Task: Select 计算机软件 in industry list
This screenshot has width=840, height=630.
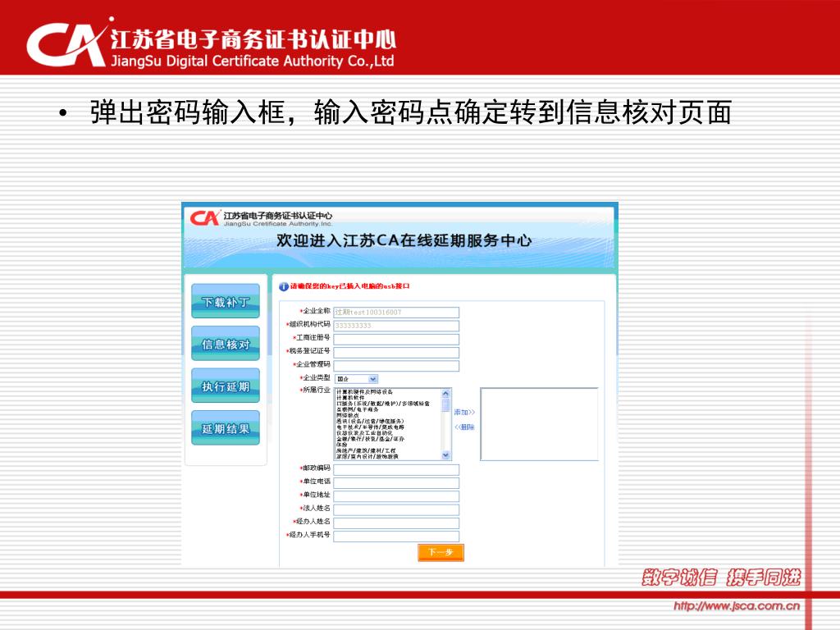Action: point(350,398)
